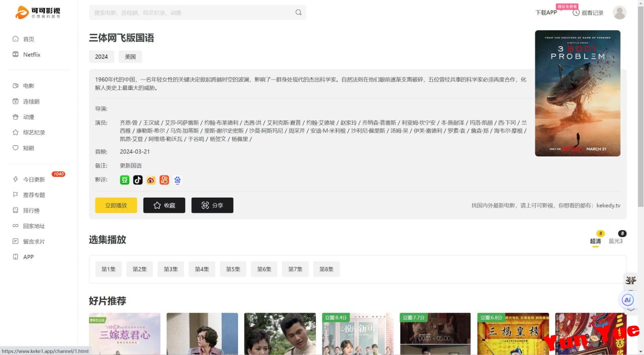Screen dimensions: 644x355
Task: Click the 可可影视 logo
Action: point(38,12)
